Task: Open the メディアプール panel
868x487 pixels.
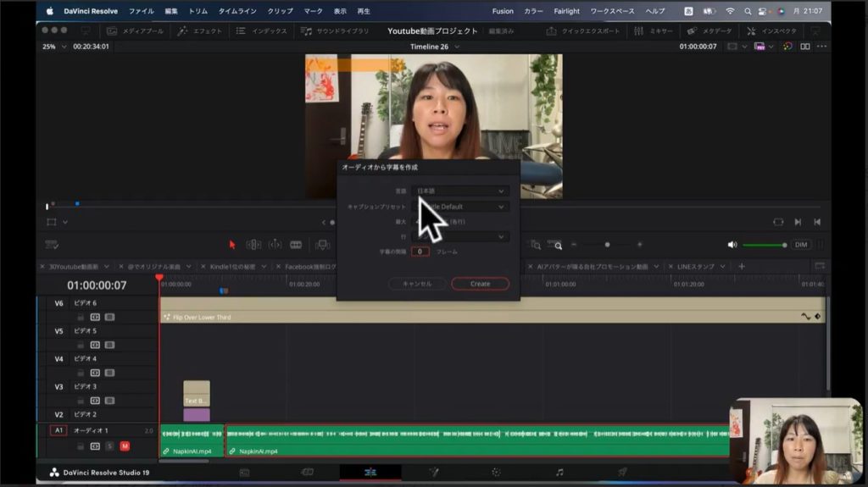Action: 136,31
